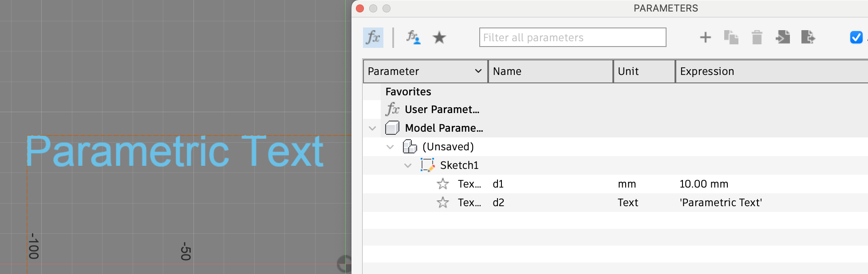
Task: Toggle the blue checkbox in the toolbar
Action: pos(856,38)
